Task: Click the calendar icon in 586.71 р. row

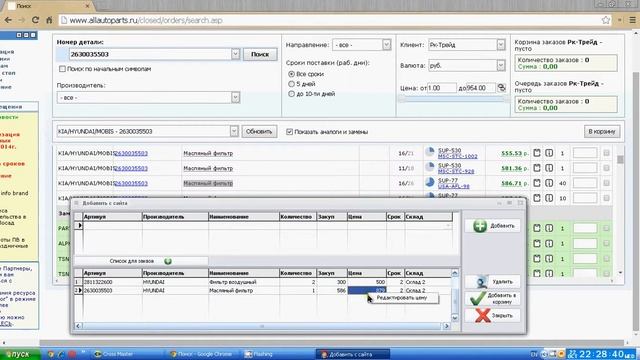Action: 537,183
